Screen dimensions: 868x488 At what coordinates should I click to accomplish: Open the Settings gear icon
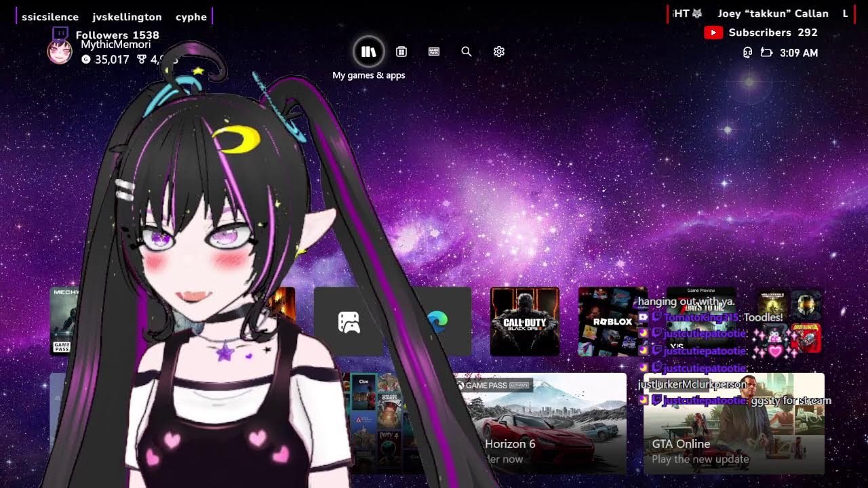tap(499, 52)
